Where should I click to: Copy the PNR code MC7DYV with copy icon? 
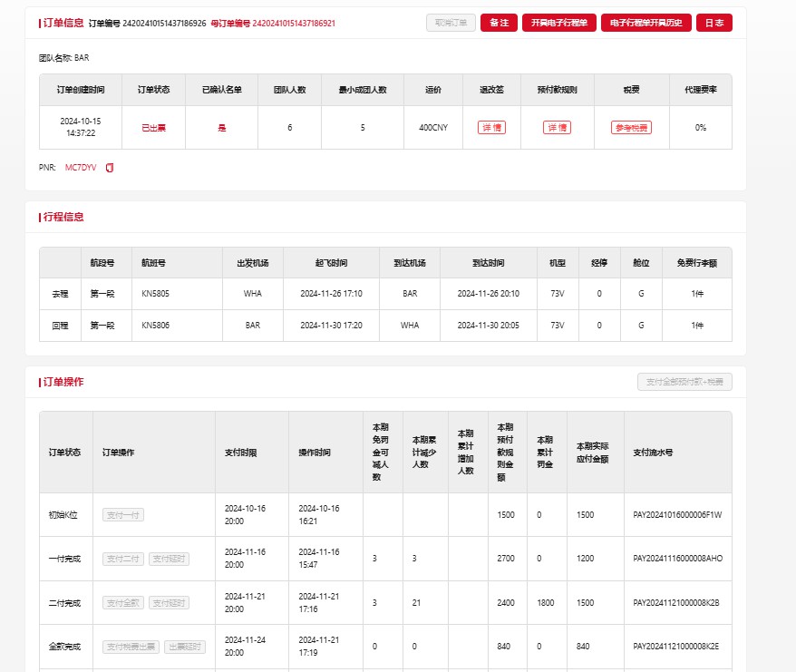tap(110, 168)
